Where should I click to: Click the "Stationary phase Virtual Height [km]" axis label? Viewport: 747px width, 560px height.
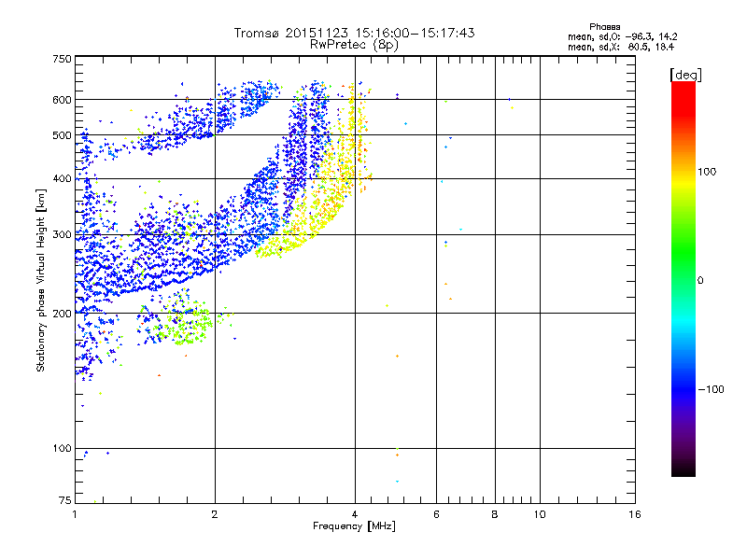41,280
